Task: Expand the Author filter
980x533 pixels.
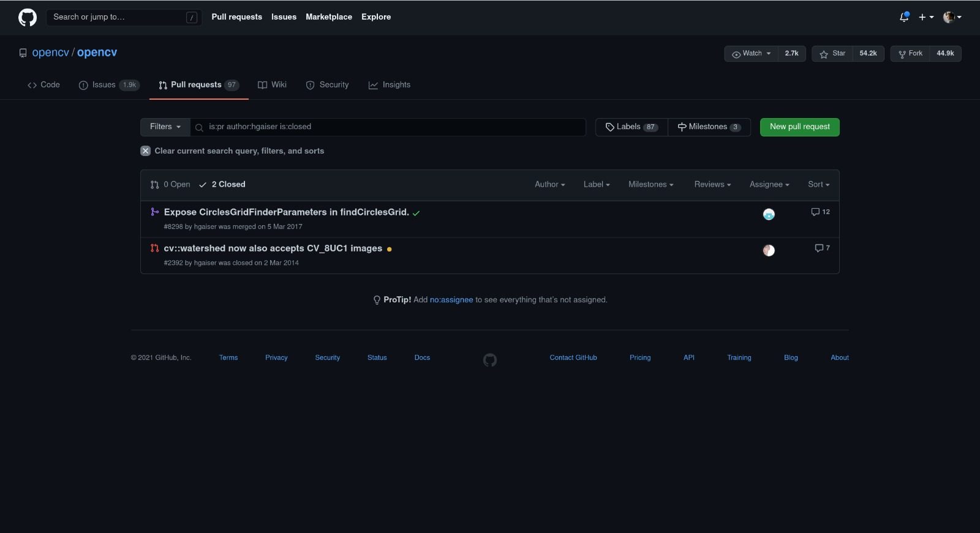Action: coord(550,184)
